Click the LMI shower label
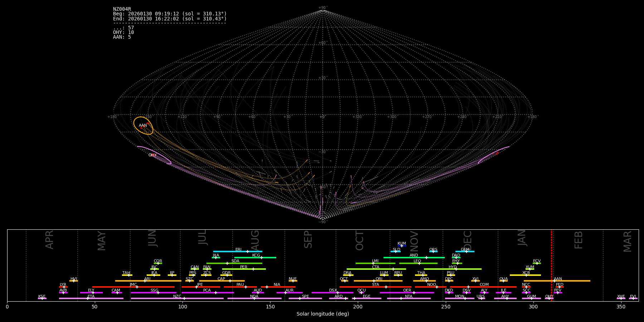 [375, 261]
